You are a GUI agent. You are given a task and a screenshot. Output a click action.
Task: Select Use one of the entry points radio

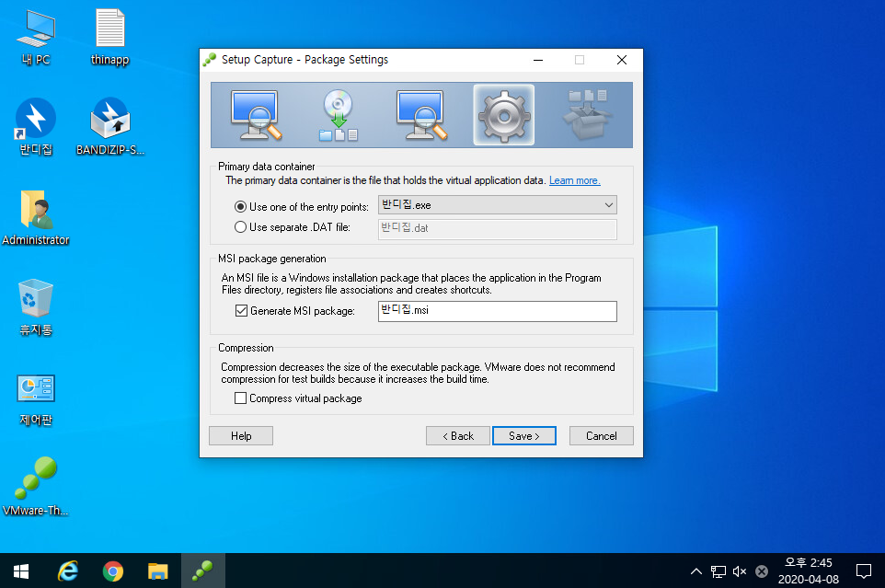coord(240,206)
